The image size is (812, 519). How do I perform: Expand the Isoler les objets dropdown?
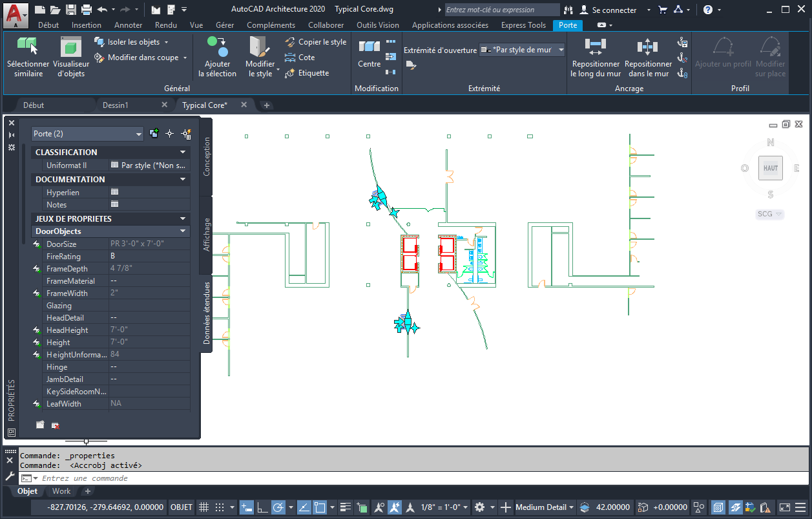pos(166,42)
